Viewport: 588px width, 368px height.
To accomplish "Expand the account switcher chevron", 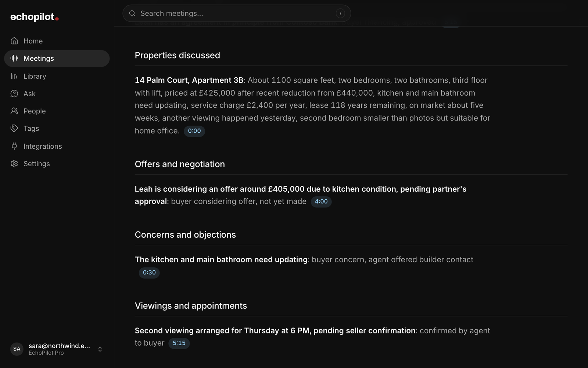I will (100, 349).
